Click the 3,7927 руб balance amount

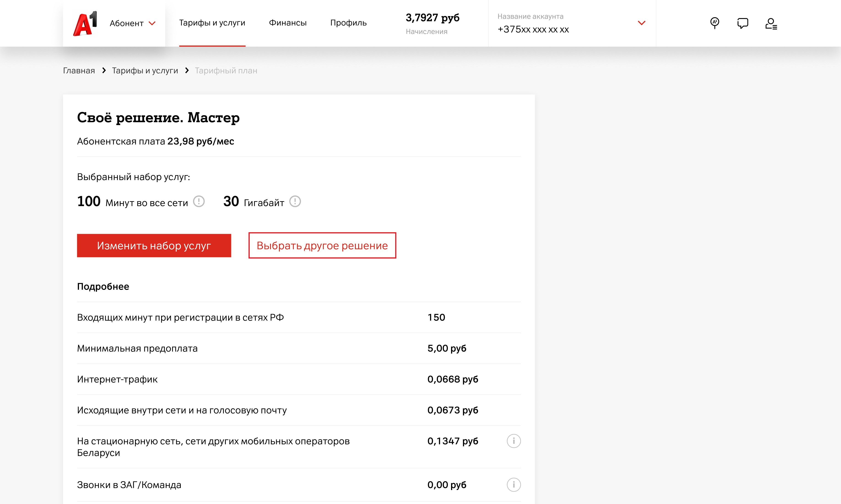tap(432, 18)
